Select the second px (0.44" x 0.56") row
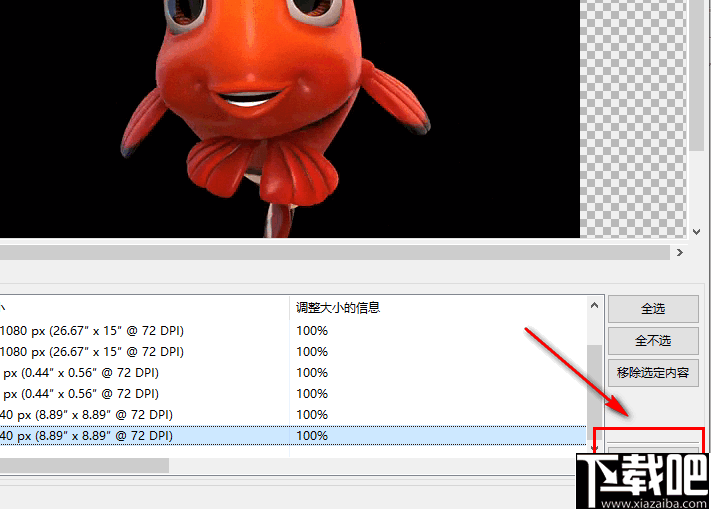Image resolution: width=711 pixels, height=509 pixels. pyautogui.click(x=293, y=393)
